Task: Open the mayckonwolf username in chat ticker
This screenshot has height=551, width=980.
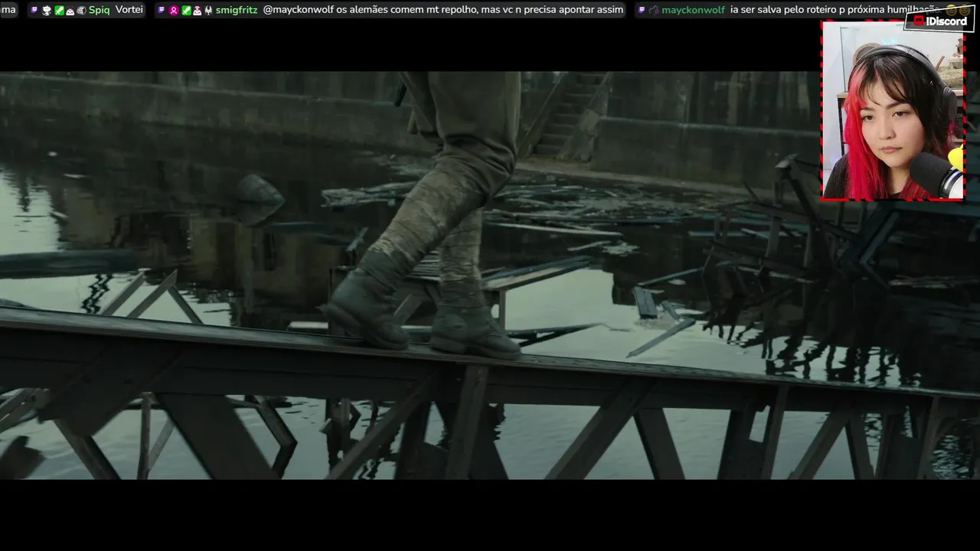Action: click(x=693, y=10)
